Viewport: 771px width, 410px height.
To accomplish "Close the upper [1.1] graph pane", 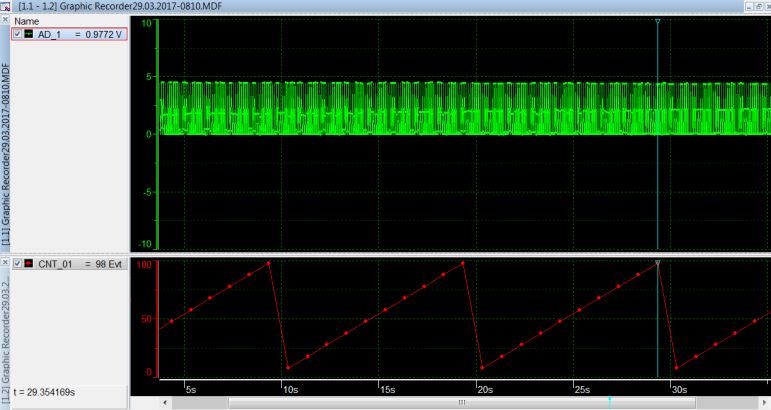I will (x=5, y=19).
